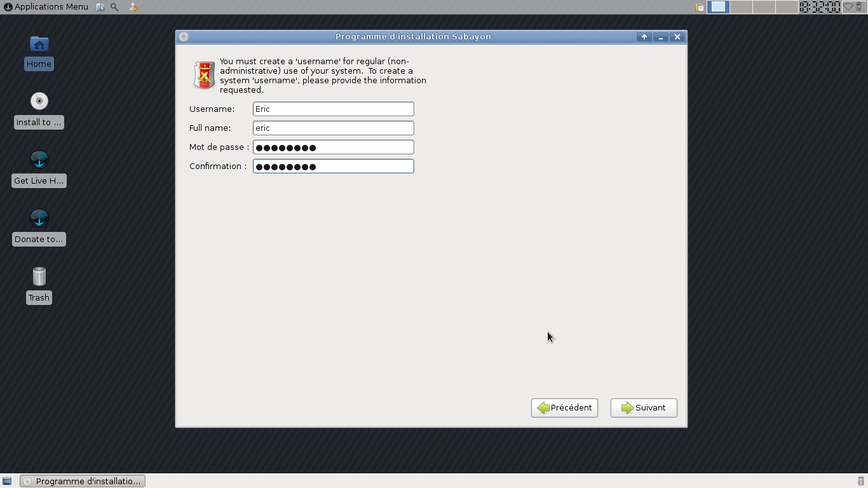Continue with the Suivant button
Screen dimensions: 868x488
point(644,408)
